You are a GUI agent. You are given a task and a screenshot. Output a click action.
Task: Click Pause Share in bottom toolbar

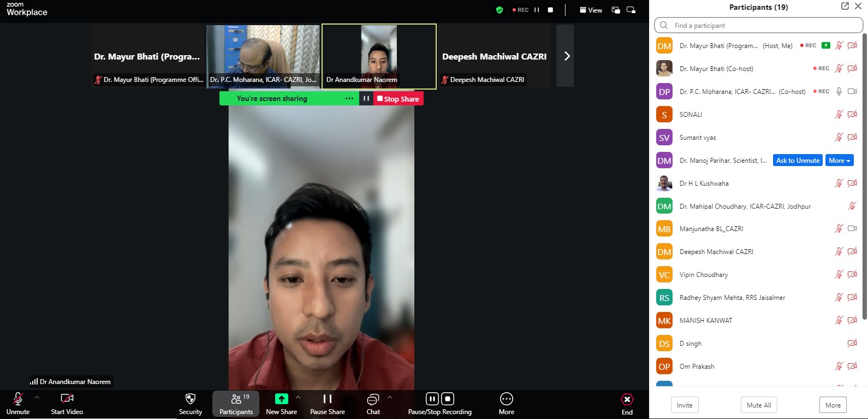[328, 404]
